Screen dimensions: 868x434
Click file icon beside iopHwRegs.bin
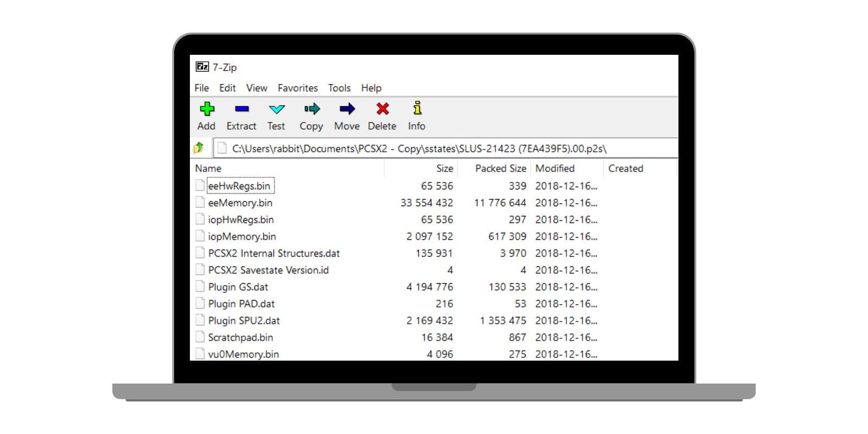(x=200, y=219)
